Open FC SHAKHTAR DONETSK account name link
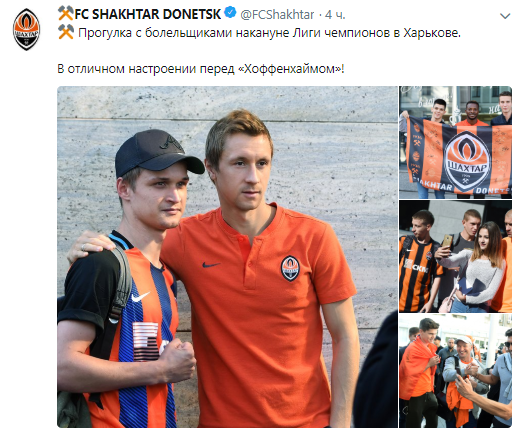This screenshot has width=517, height=430. point(147,14)
